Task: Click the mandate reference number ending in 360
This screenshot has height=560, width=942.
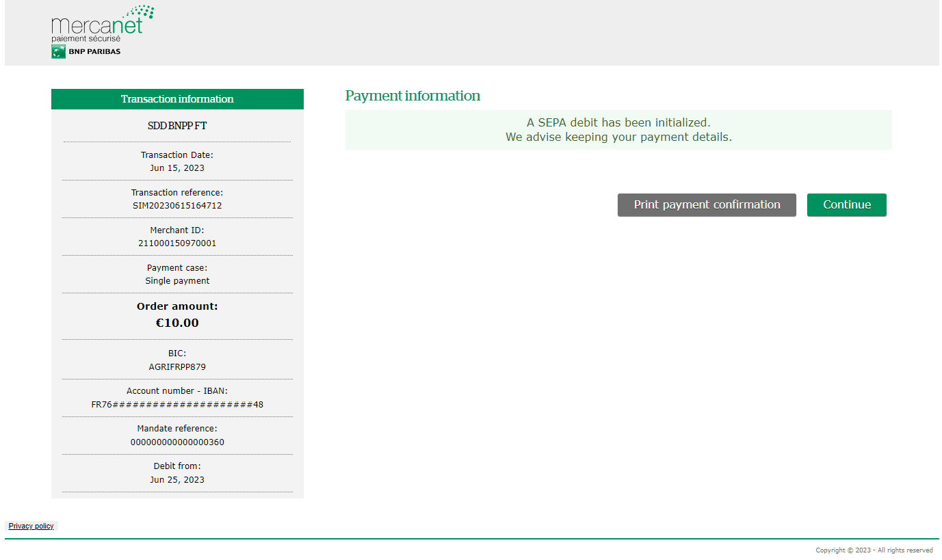Action: (x=177, y=442)
